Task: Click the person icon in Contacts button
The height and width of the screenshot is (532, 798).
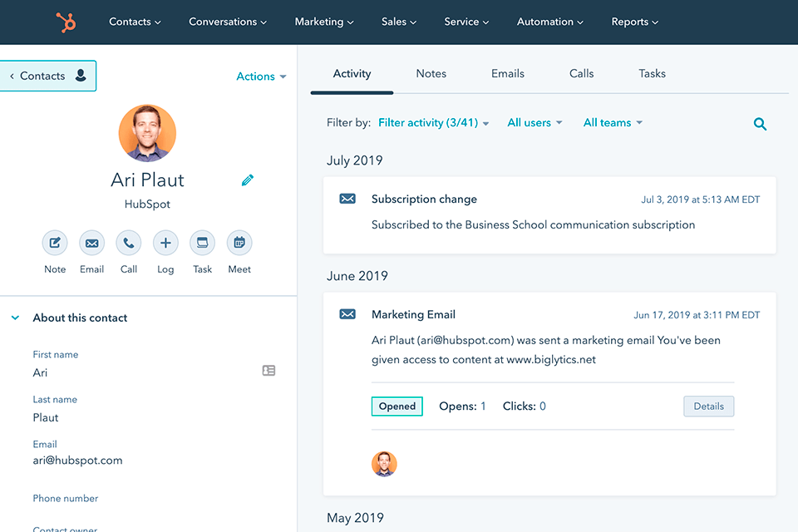Action: 81,76
